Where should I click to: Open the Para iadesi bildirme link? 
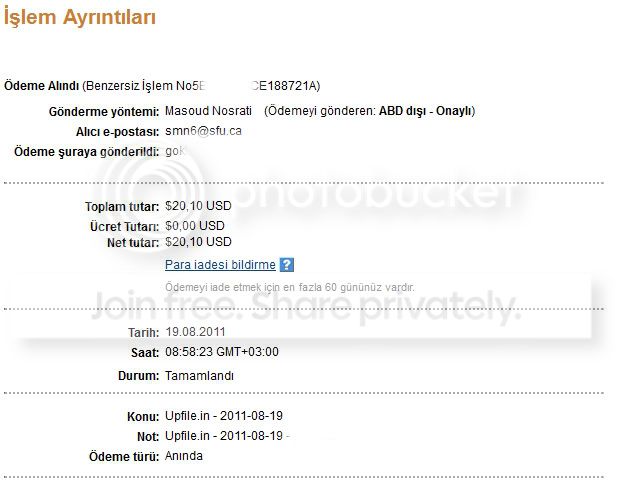[x=220, y=265]
